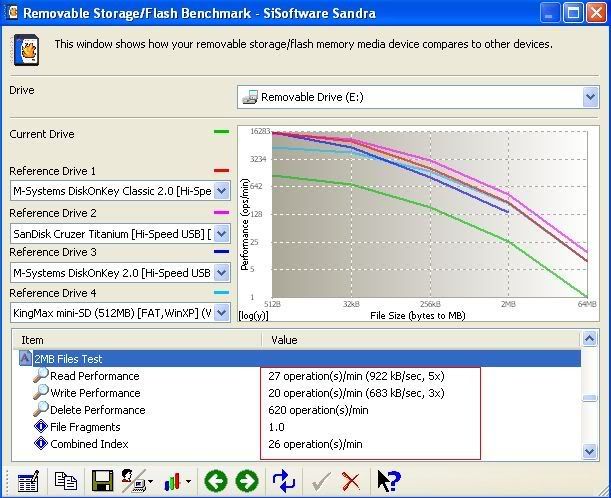Viewport: 611px width, 498px height.
Task: Click the floppy disk save icon
Action: [x=102, y=481]
